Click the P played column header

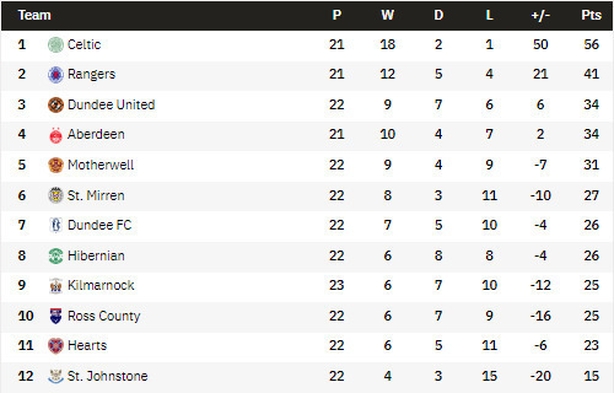(336, 15)
